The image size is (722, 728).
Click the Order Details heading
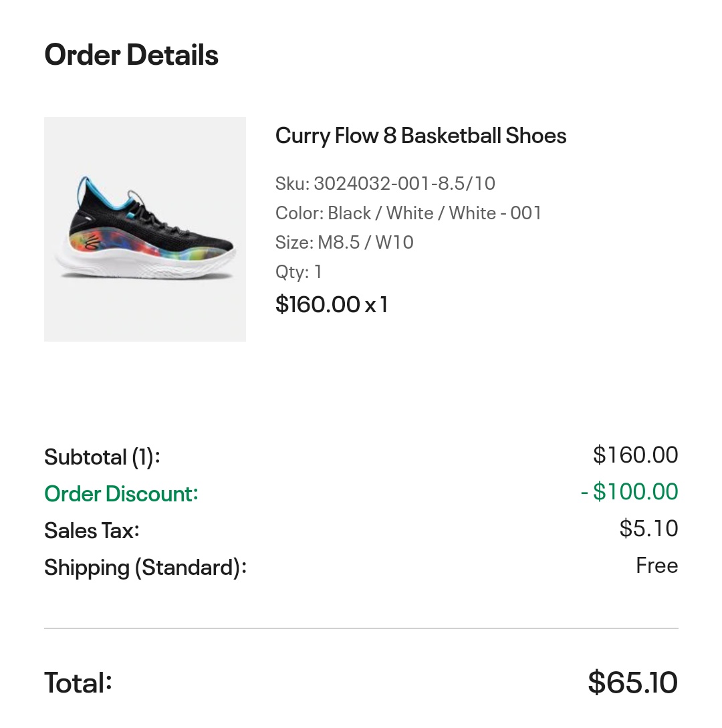[131, 55]
